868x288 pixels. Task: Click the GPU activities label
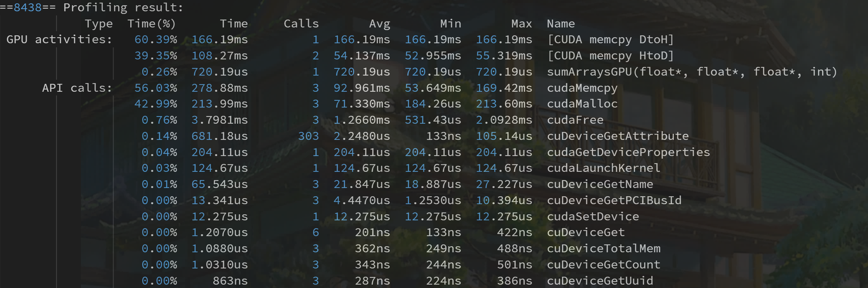tap(59, 39)
